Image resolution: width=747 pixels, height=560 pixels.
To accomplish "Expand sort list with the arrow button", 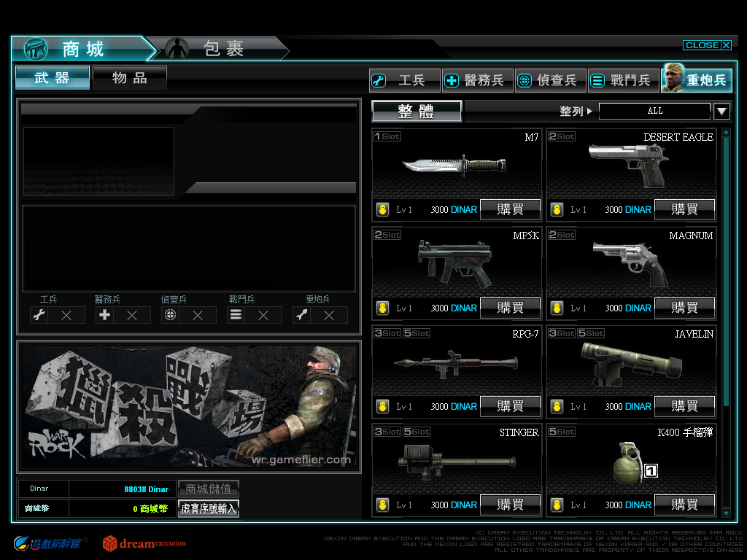I will click(721, 112).
